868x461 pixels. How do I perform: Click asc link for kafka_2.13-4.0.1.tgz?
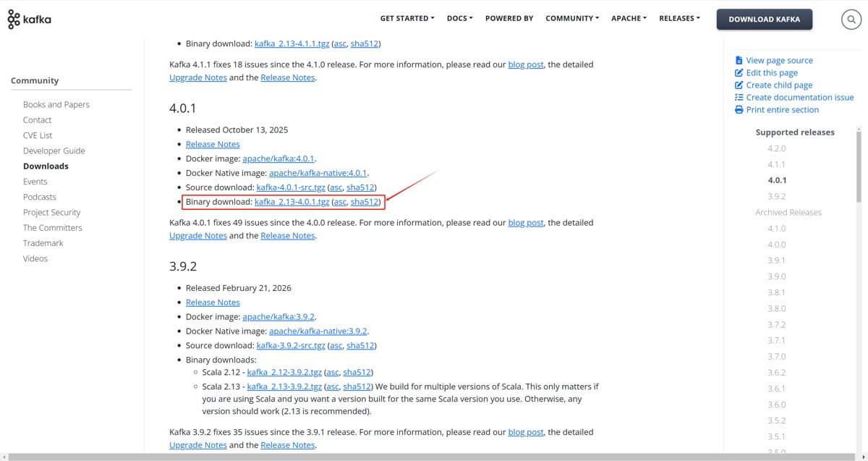tap(339, 202)
